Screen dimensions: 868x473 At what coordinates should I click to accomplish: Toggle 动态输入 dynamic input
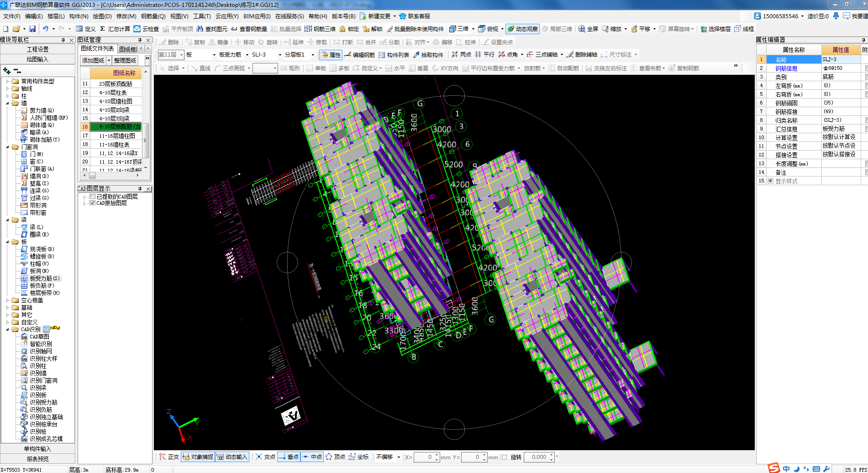tap(232, 457)
